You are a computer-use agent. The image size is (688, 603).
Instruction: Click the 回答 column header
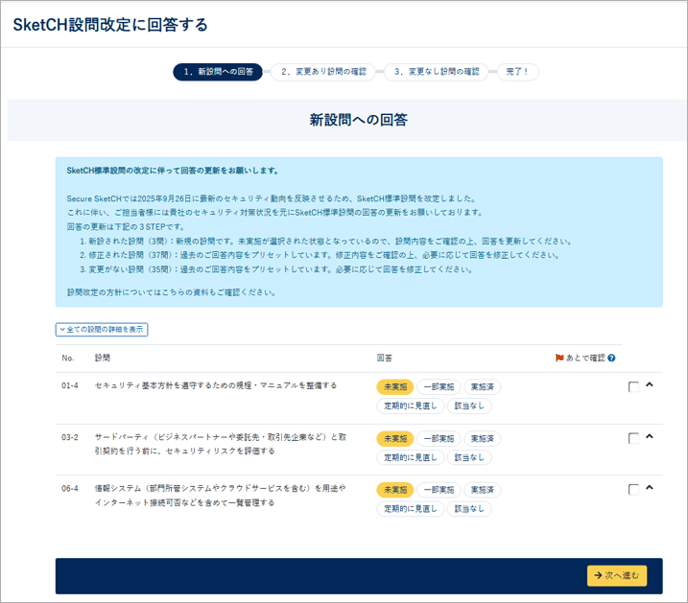point(384,358)
